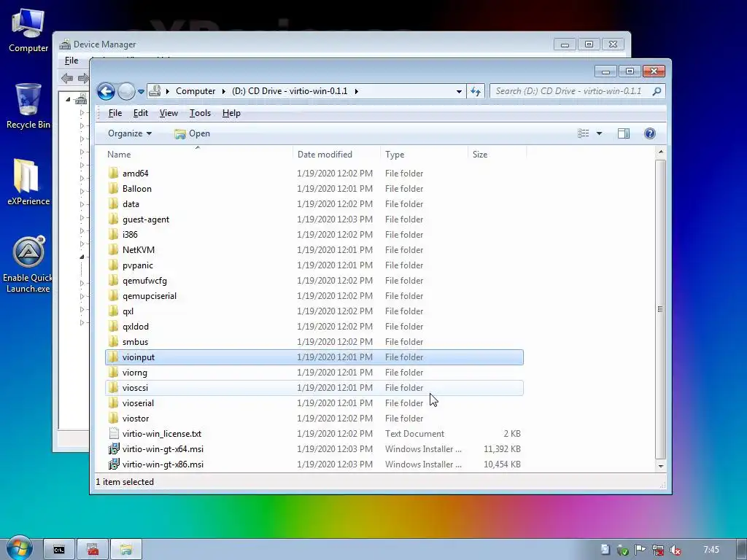Click the network tray icon
The height and width of the screenshot is (560, 747).
coord(658,550)
